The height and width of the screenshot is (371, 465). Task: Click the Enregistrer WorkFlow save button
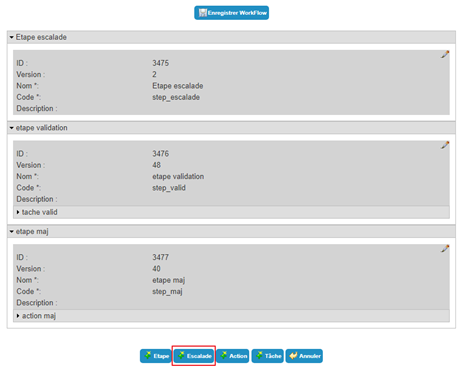(x=232, y=13)
